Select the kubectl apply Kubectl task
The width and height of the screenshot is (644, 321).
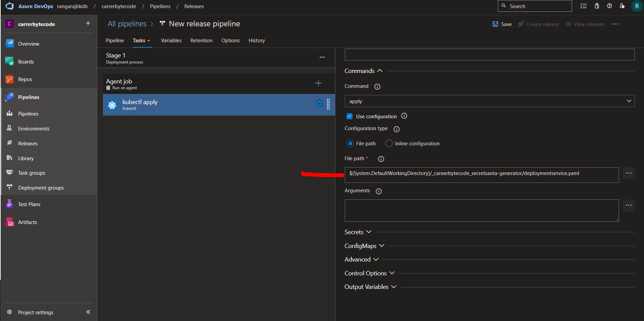(203, 105)
